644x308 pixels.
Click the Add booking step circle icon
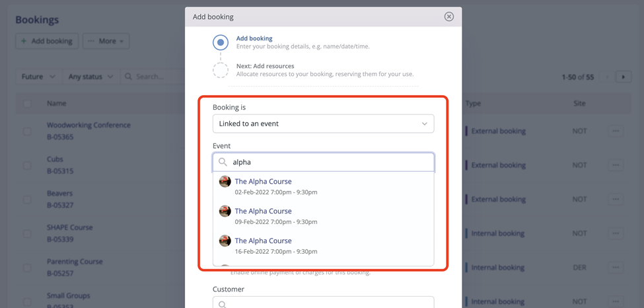coord(221,42)
